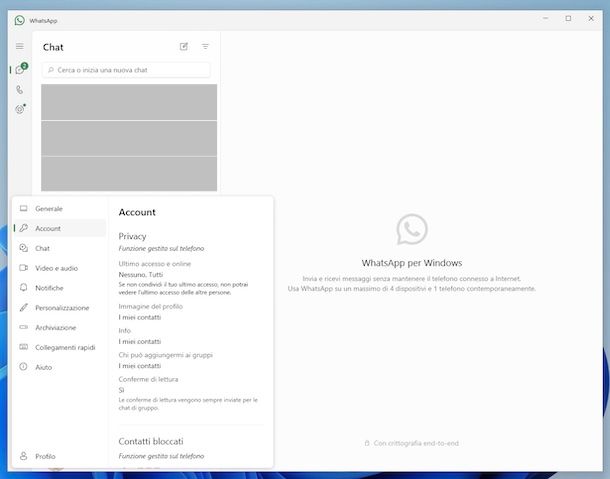610x479 pixels.
Task: Click the 'Nessuno, Tutti' value
Action: coord(140,275)
